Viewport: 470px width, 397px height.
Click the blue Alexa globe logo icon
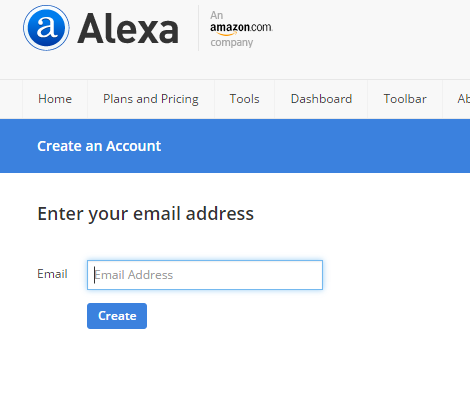[x=46, y=28]
